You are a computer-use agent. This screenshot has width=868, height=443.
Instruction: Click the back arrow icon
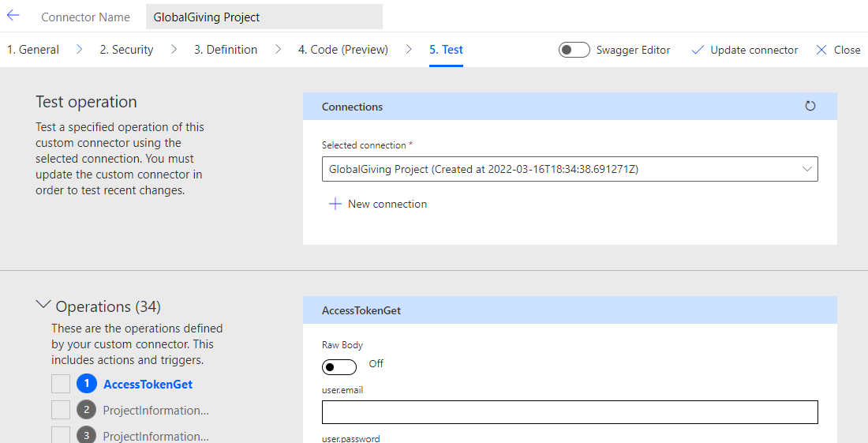point(13,16)
